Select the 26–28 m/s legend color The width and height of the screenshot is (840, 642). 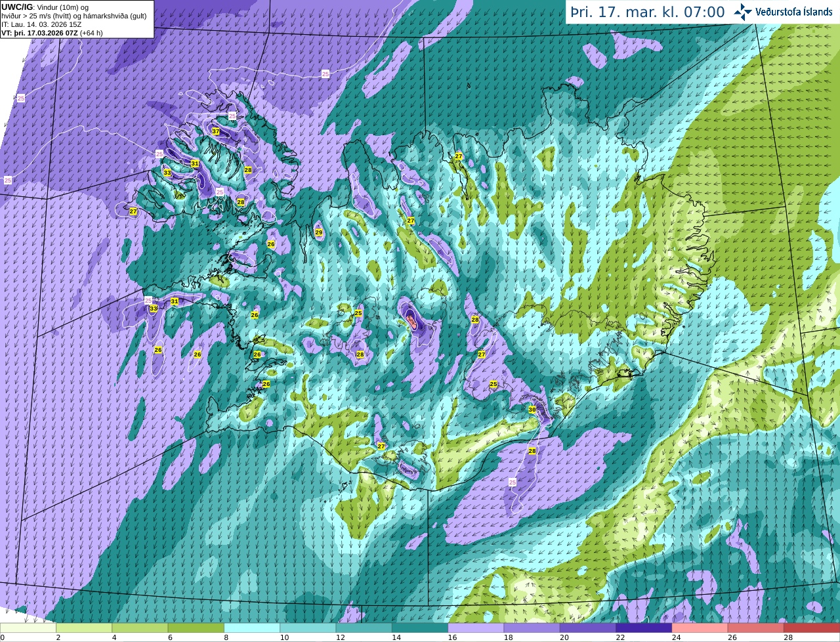coord(756,628)
